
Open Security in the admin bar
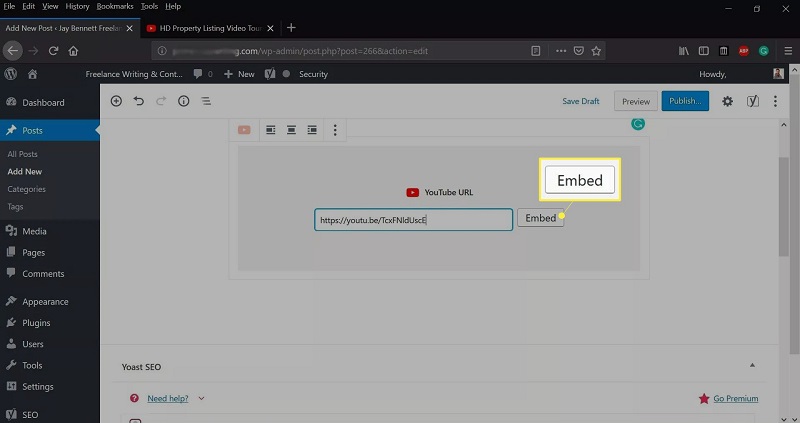pos(313,74)
